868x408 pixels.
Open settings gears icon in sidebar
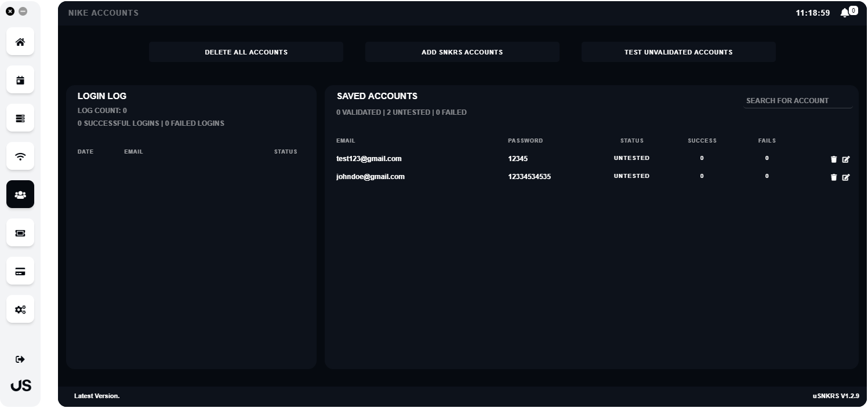20,309
